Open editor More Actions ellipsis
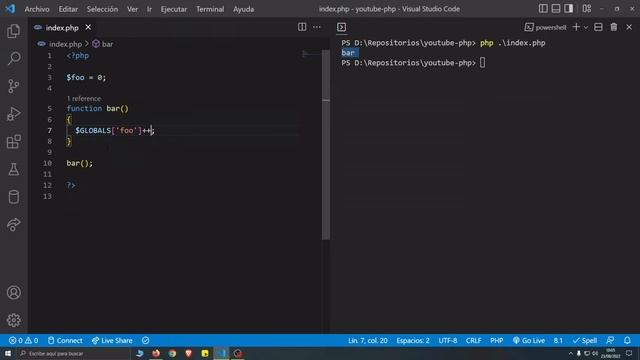 coord(317,27)
